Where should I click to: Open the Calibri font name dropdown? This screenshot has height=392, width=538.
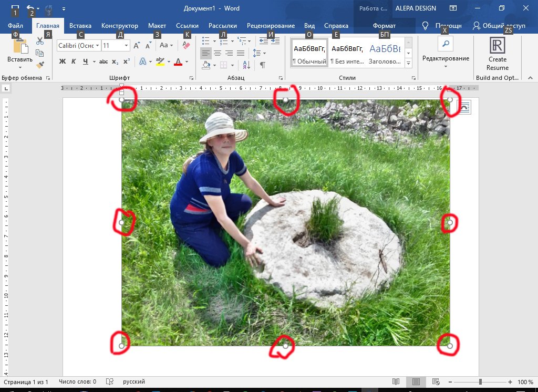96,46
